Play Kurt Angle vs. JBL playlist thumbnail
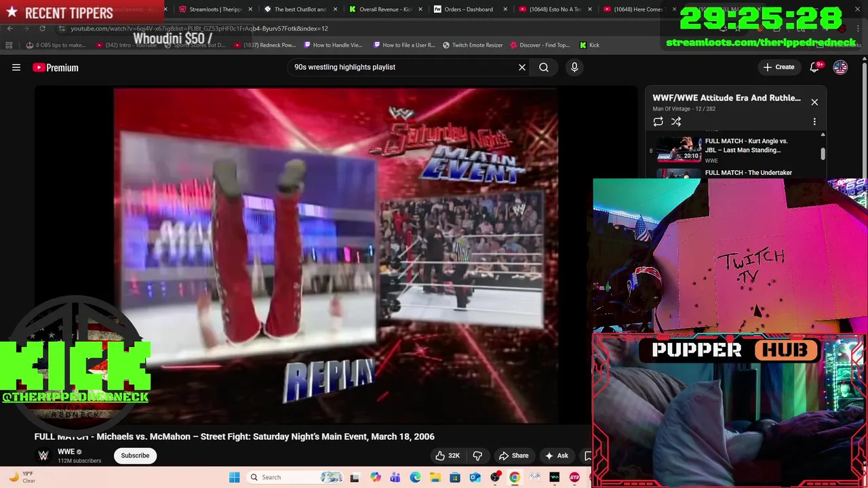This screenshot has width=868, height=488. [679, 148]
